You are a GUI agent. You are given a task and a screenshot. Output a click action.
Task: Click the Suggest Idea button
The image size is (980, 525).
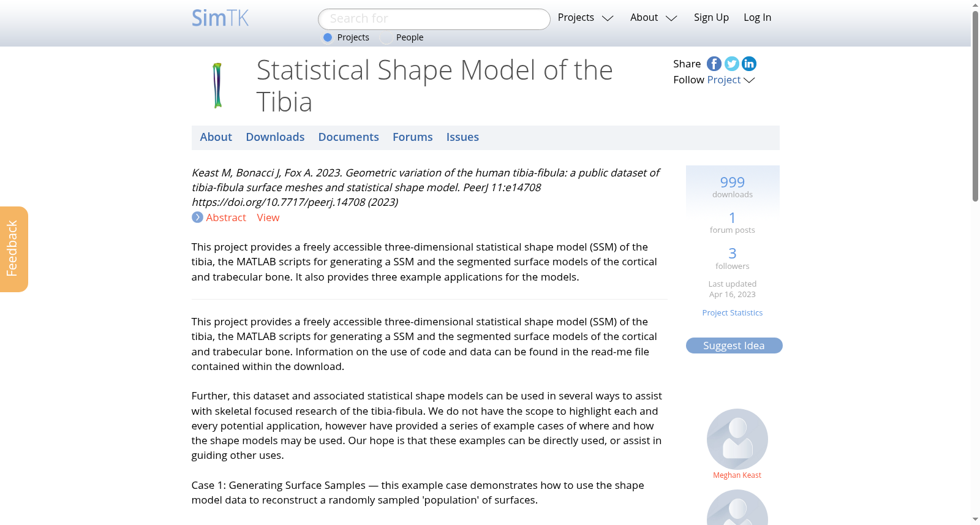click(x=734, y=346)
